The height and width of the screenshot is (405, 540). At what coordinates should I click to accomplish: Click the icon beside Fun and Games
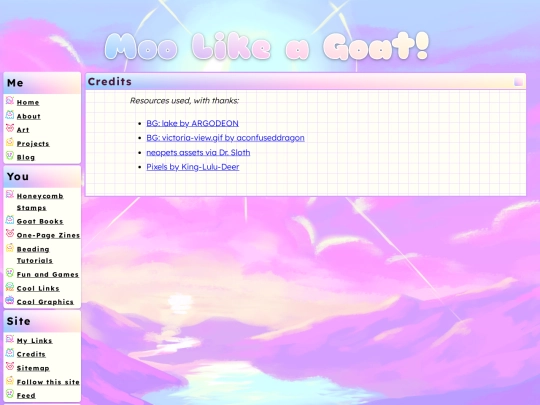(x=10, y=273)
